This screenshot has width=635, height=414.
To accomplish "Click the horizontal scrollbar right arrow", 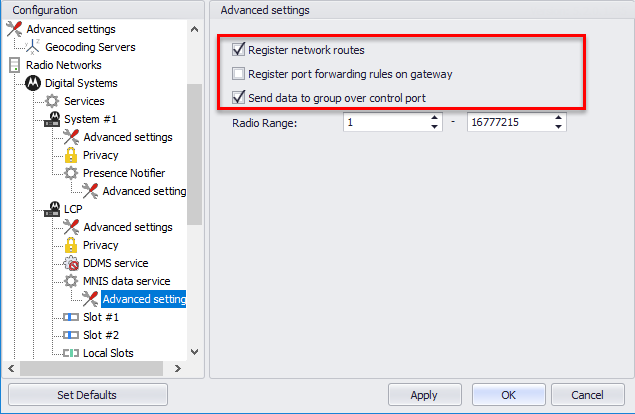I will coord(177,369).
